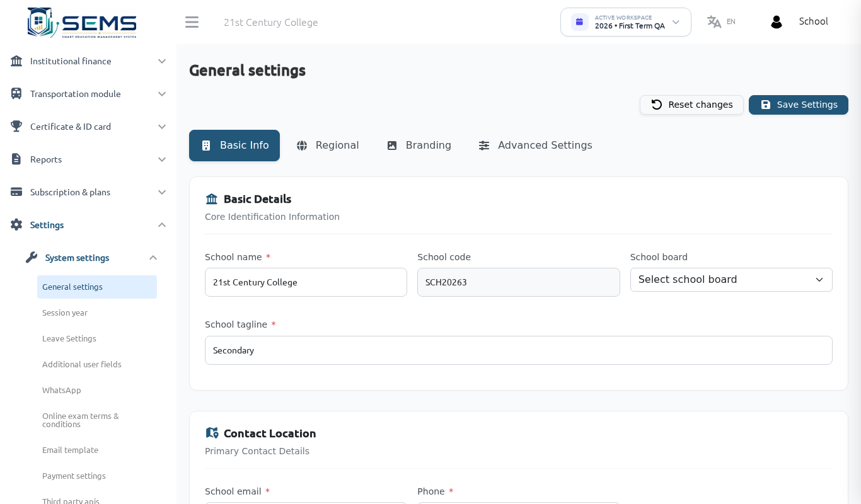Switch to the Branding tab

pos(419,146)
